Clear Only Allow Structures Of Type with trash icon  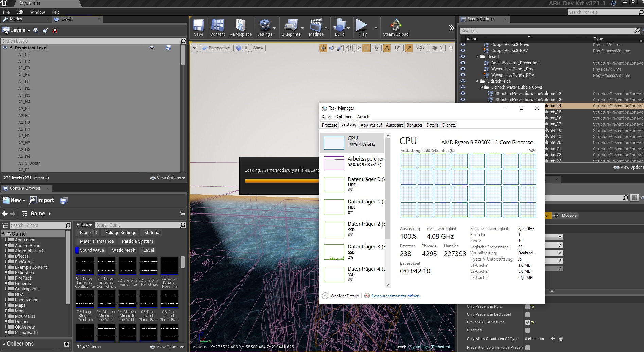tap(561, 339)
